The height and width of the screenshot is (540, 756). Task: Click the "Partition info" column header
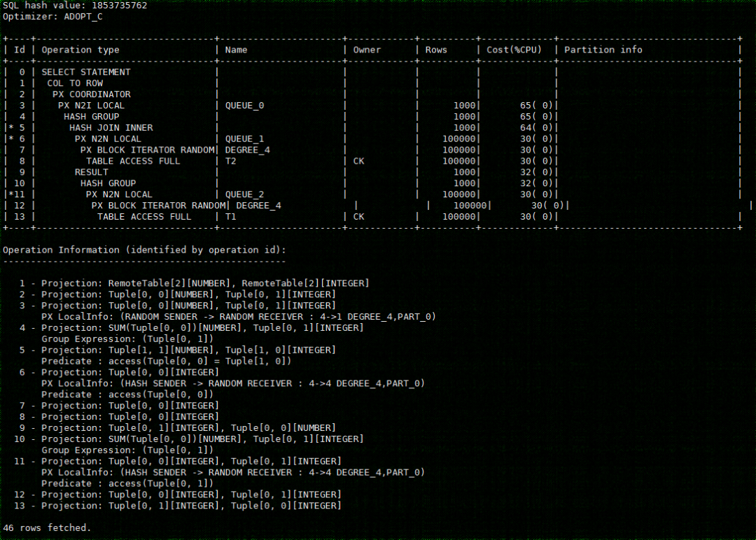[x=603, y=50]
